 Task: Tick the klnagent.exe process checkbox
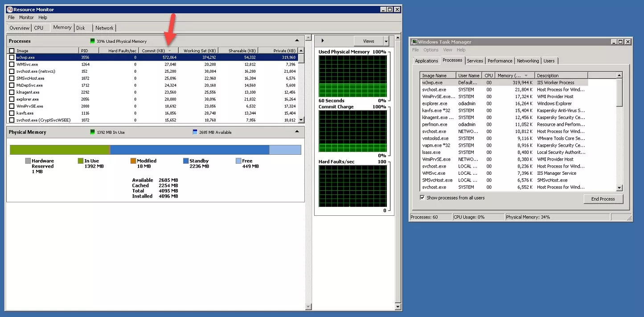[12, 92]
